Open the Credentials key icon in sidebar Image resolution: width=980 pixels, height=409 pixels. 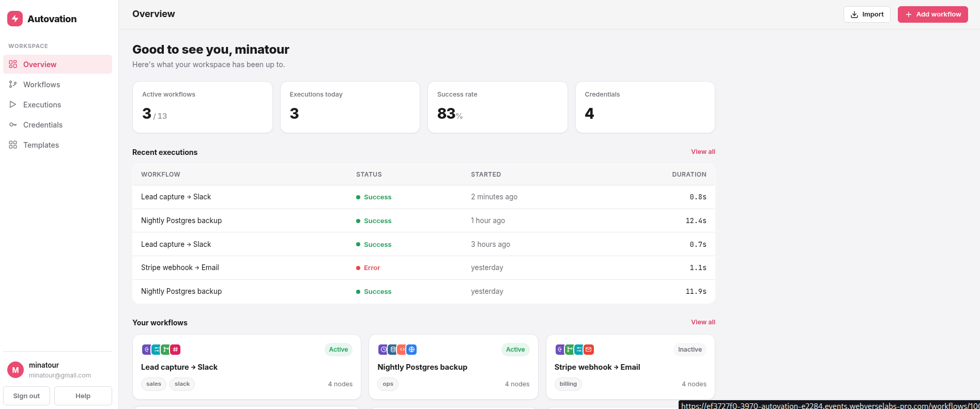(13, 124)
